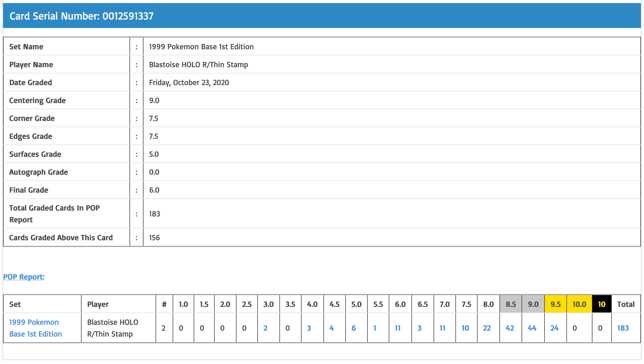Open the population count 3 under grade 4.0

tap(309, 328)
